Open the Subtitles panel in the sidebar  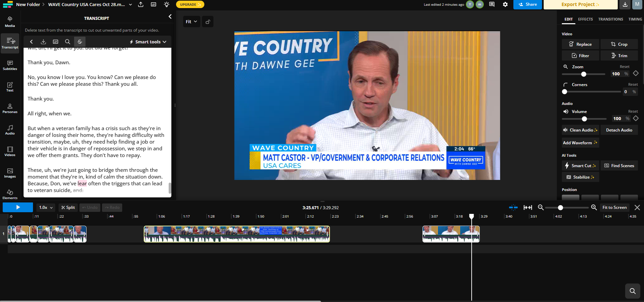(10, 65)
